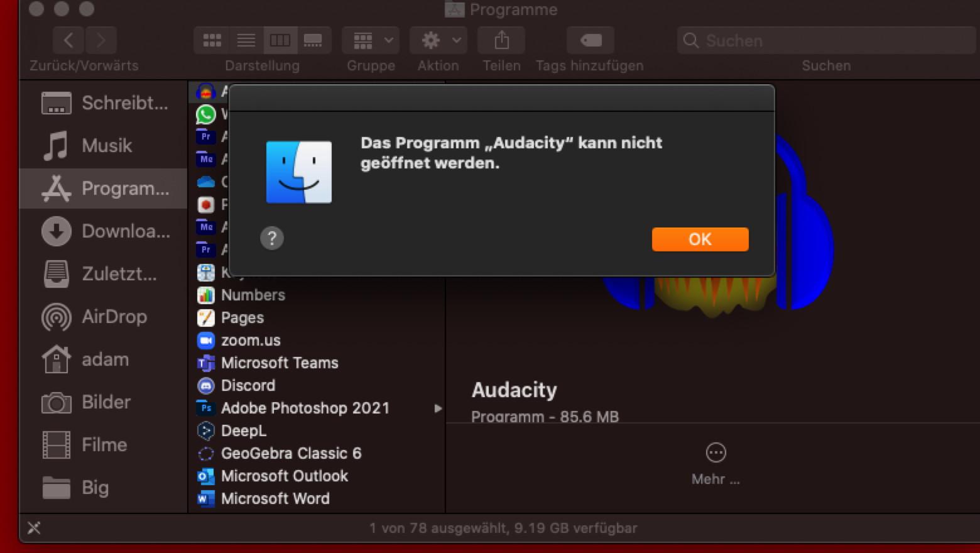Select Microsoft Outlook in the app list
Viewport: 980px width, 553px height.
click(317, 476)
